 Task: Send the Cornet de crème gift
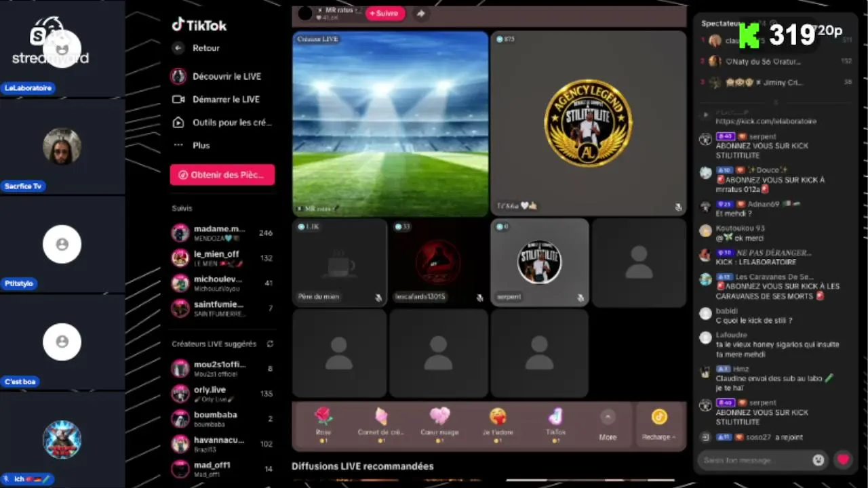pos(381,425)
